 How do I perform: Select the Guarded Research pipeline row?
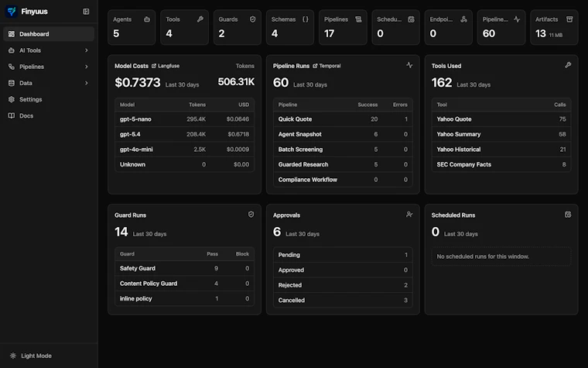pyautogui.click(x=343, y=164)
